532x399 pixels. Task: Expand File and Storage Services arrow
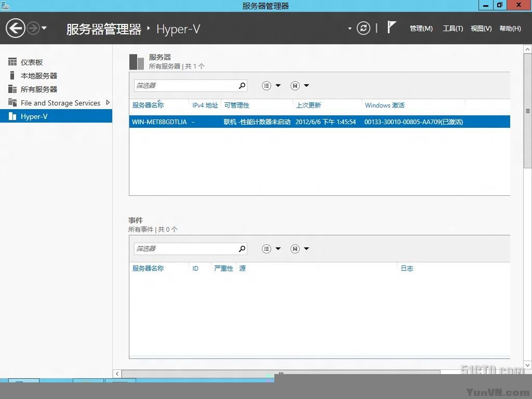[108, 102]
